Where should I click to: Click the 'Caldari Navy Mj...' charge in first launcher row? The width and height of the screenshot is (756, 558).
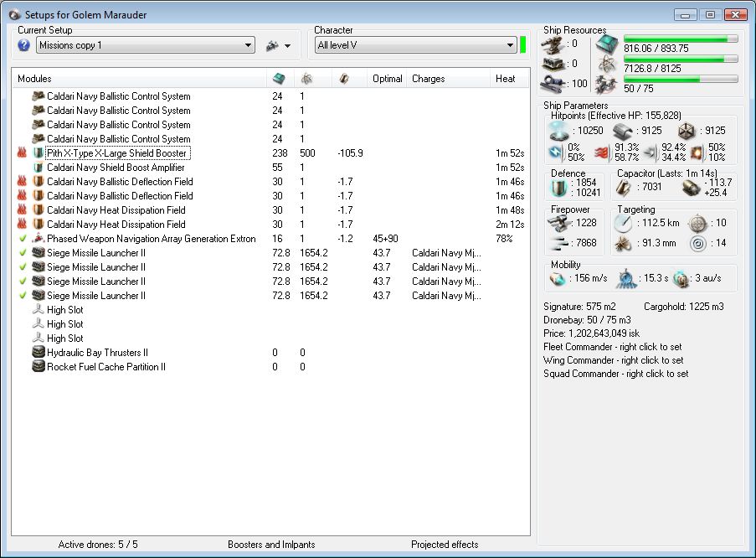point(446,253)
